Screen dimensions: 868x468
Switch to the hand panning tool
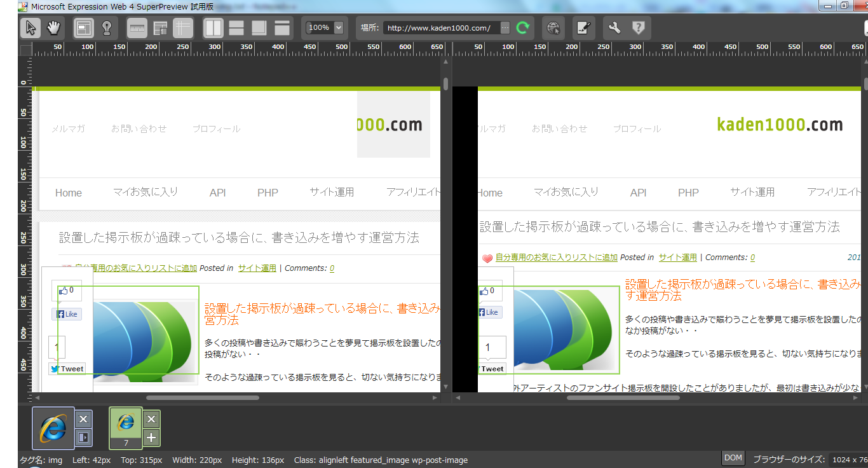[53, 28]
